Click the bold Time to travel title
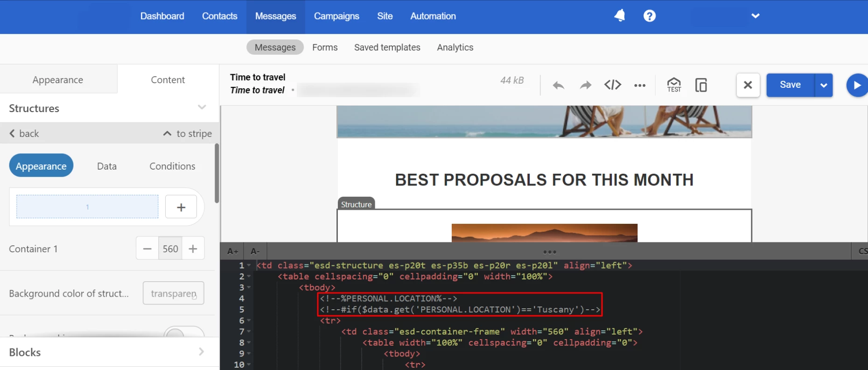This screenshot has height=370, width=868. coord(258,77)
